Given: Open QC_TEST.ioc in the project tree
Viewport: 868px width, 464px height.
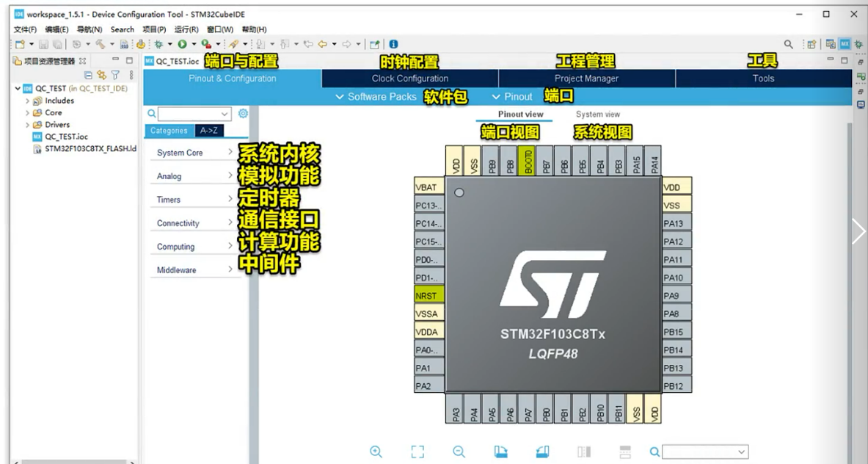Looking at the screenshot, I should tap(67, 137).
